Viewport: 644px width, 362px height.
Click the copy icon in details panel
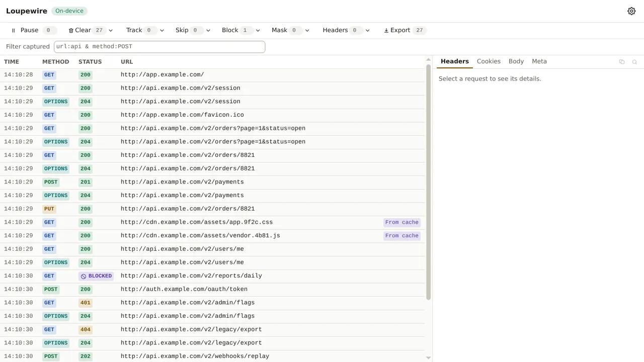(x=622, y=62)
